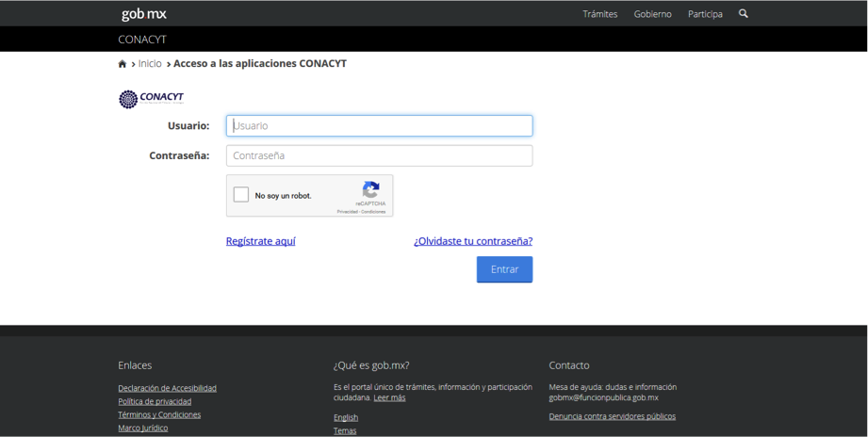This screenshot has height=437, width=868.
Task: Click the Leer más link
Action: point(389,397)
